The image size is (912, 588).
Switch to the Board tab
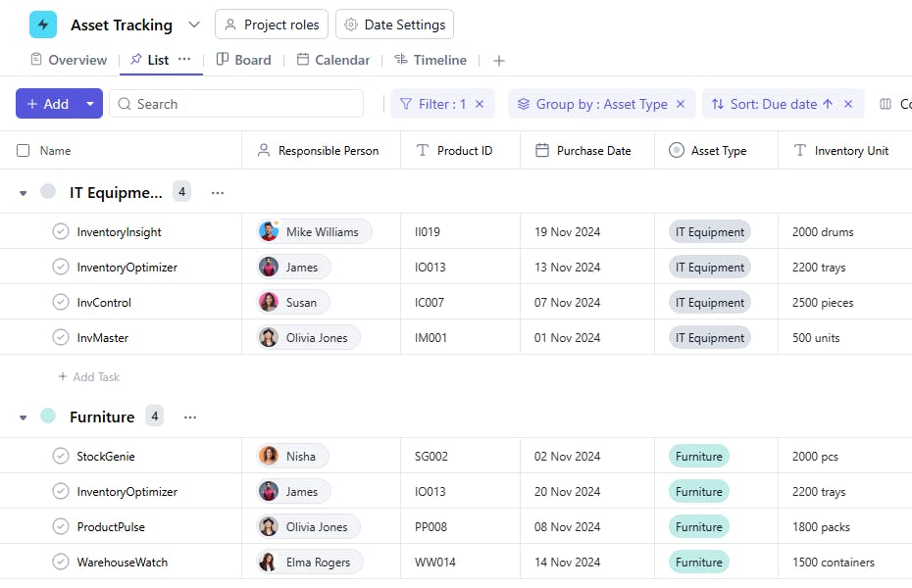click(x=243, y=60)
